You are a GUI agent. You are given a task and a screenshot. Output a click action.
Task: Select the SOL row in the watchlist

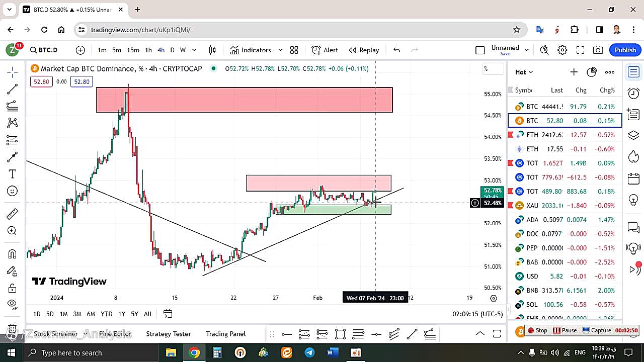pyautogui.click(x=565, y=304)
